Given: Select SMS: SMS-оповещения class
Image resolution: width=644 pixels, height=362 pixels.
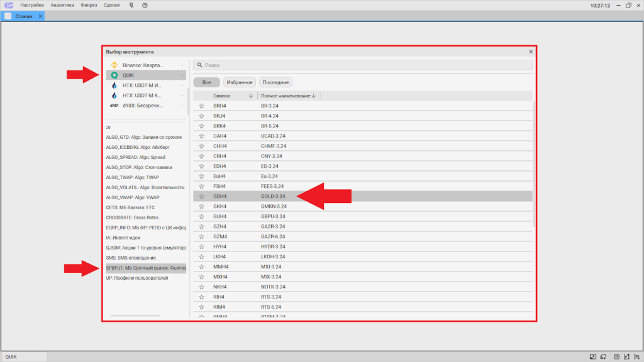Looking at the screenshot, I should pos(131,258).
